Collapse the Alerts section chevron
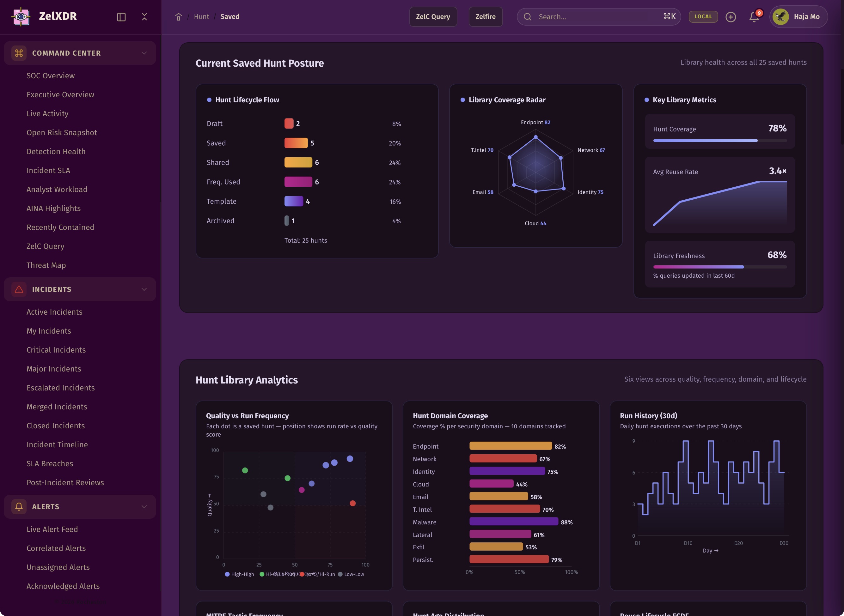 (144, 506)
